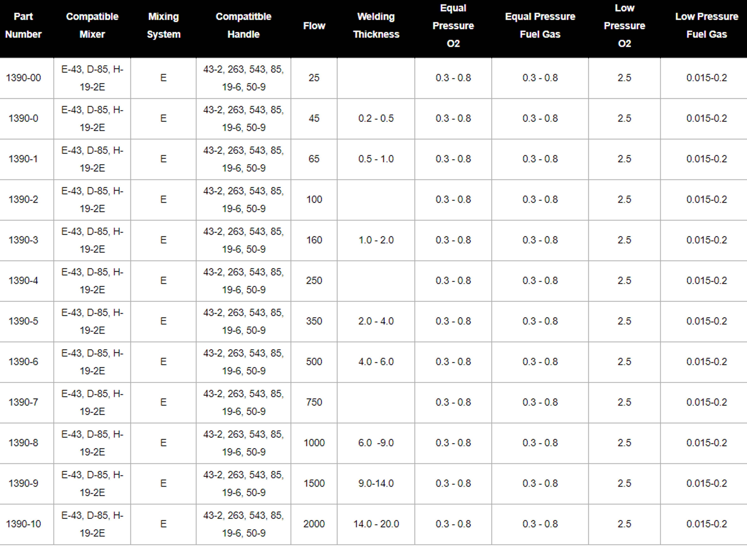747x560 pixels.
Task: Click the Welding Thickness column header
Action: coord(376,26)
